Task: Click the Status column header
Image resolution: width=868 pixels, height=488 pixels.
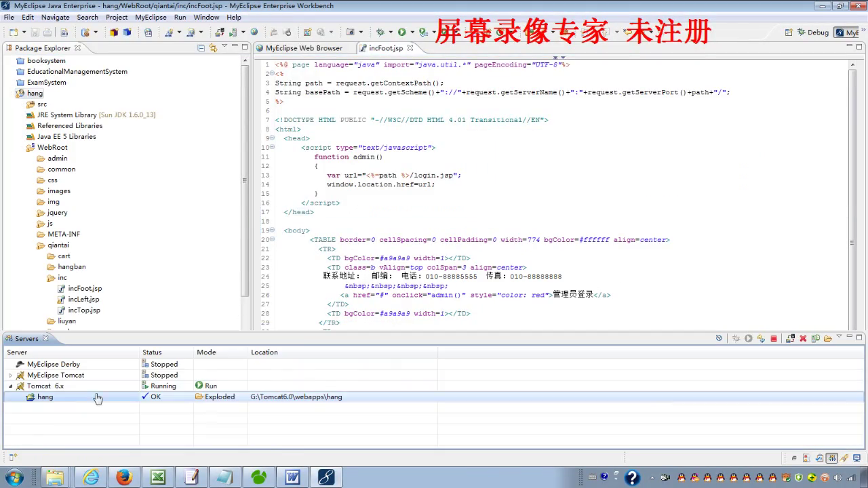Action: point(166,352)
